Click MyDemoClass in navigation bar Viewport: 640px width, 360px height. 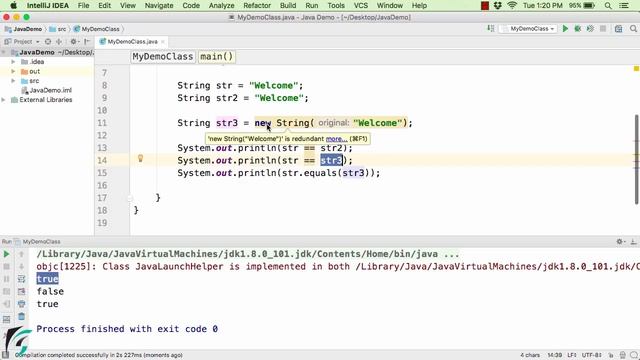97,29
